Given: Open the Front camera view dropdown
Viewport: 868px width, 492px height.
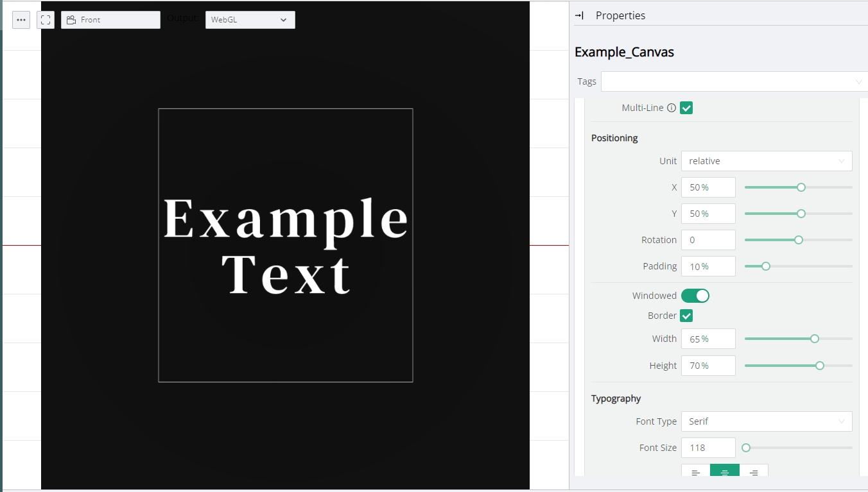Looking at the screenshot, I should pyautogui.click(x=110, y=20).
